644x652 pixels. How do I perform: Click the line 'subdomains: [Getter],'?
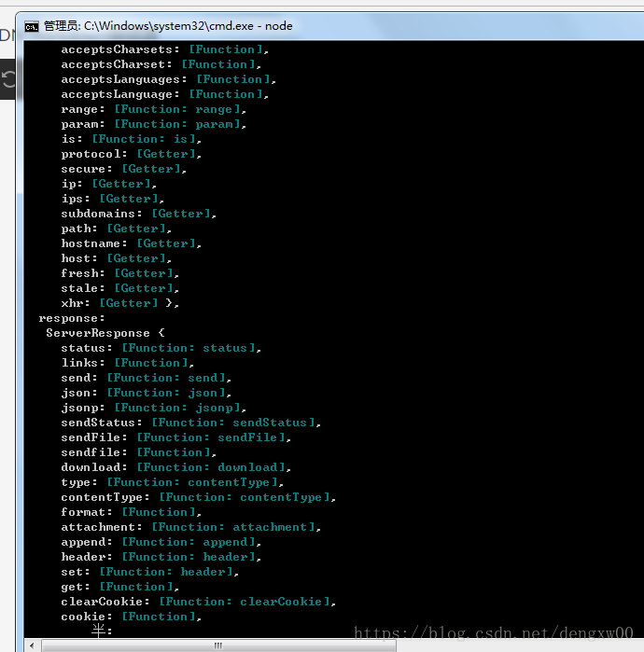pyautogui.click(x=138, y=214)
